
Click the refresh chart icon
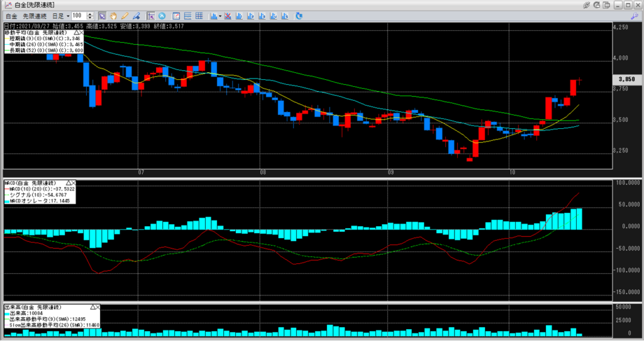tap(299, 15)
